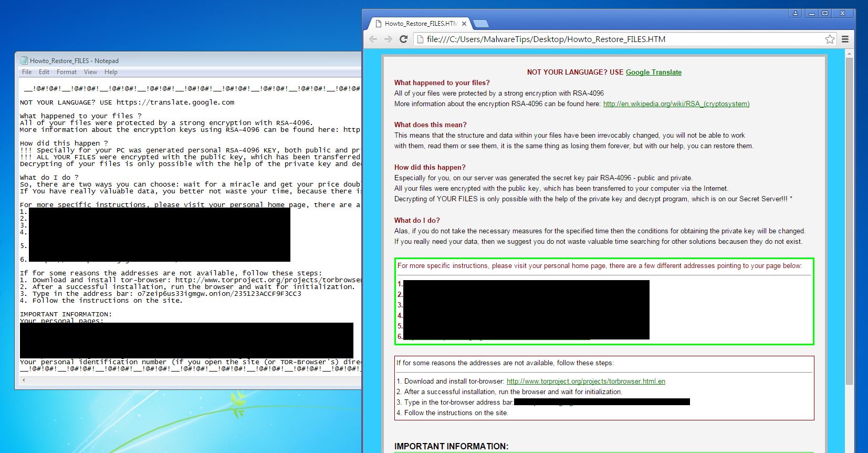Click "2. After a successful installation" line in Notepad
The height and width of the screenshot is (453, 868).
pyautogui.click(x=187, y=287)
